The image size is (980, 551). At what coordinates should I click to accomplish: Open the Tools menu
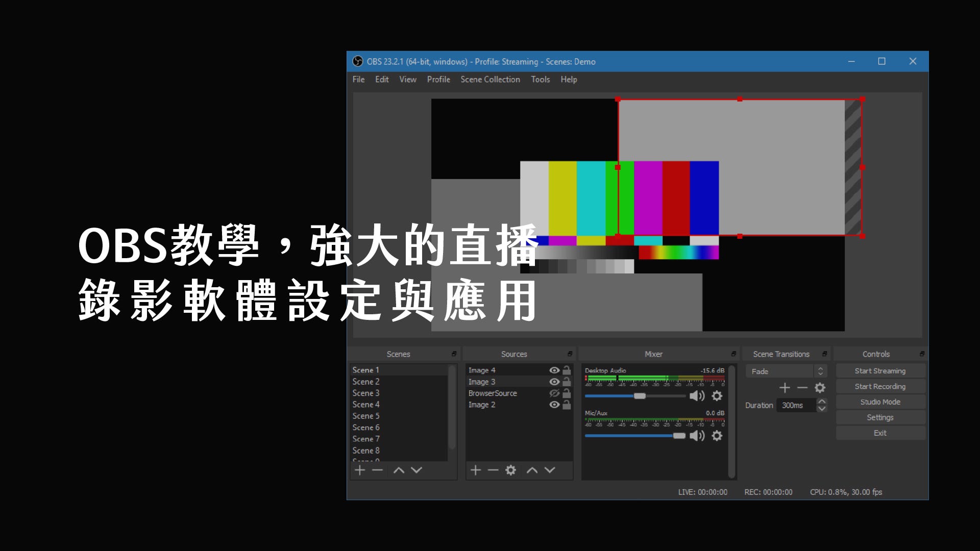[x=540, y=80]
